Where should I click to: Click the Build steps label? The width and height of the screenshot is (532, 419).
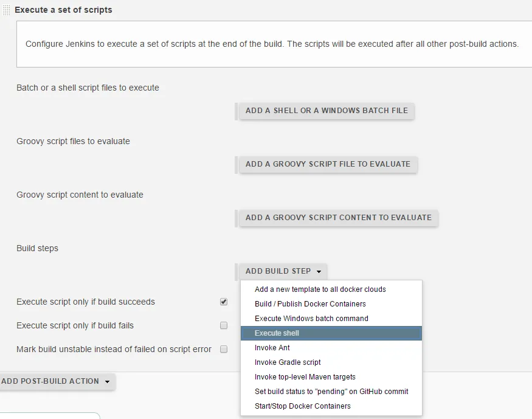click(37, 248)
